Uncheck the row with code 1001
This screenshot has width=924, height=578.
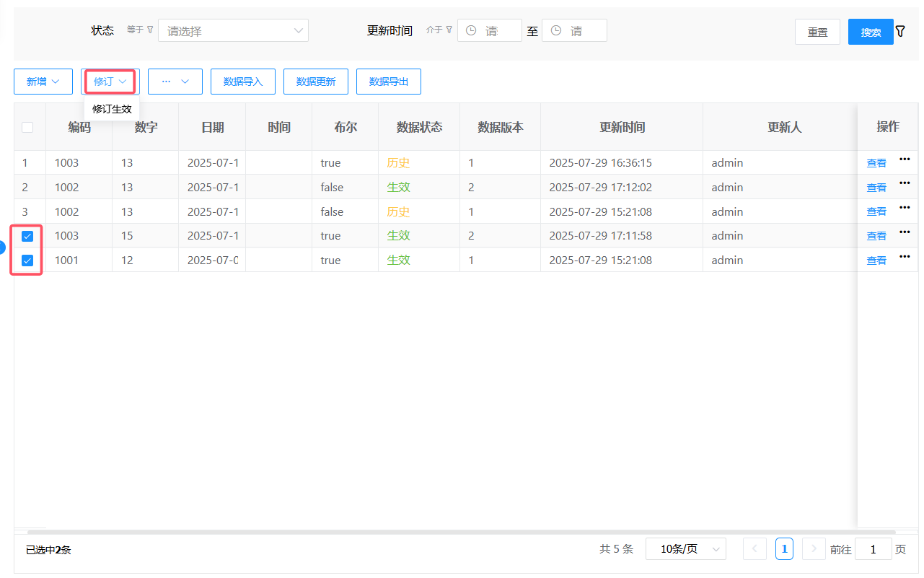coord(27,260)
